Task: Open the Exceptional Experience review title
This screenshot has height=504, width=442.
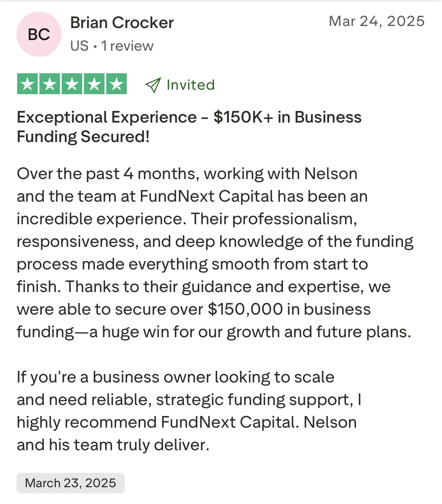Action: click(189, 127)
